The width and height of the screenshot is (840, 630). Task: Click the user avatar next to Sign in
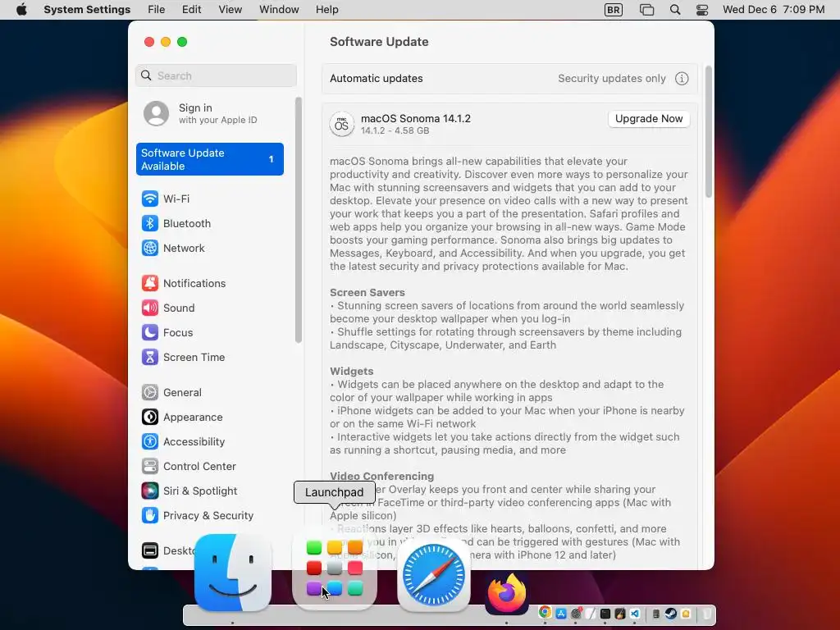(x=157, y=113)
